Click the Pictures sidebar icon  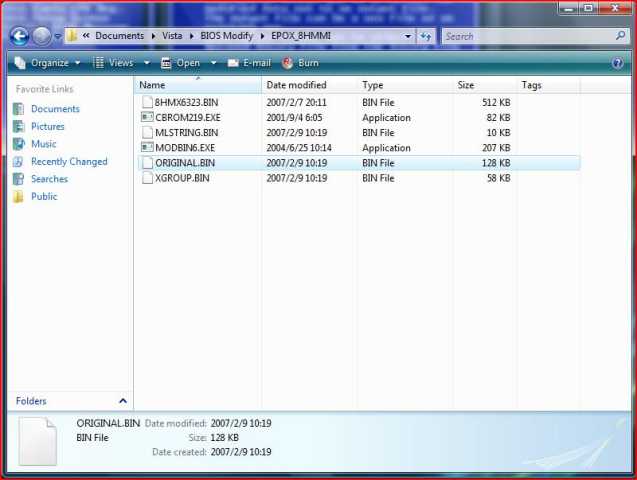[18, 126]
